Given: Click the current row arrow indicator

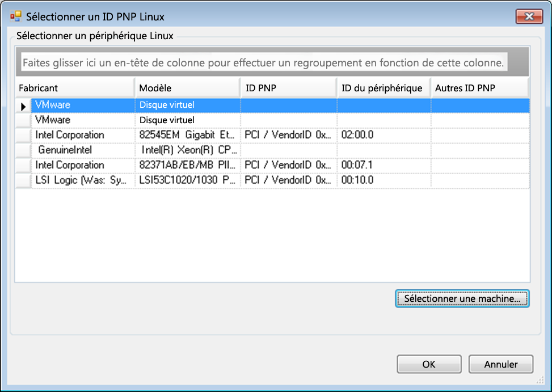Looking at the screenshot, I should tap(23, 106).
